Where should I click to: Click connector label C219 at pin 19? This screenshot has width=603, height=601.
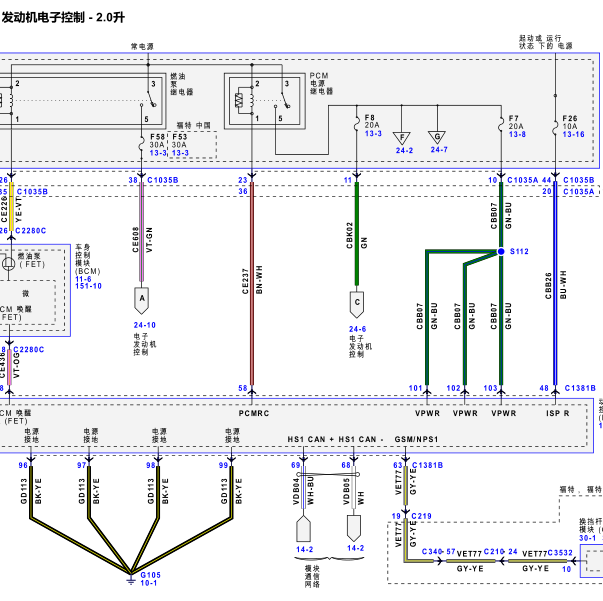[421, 516]
